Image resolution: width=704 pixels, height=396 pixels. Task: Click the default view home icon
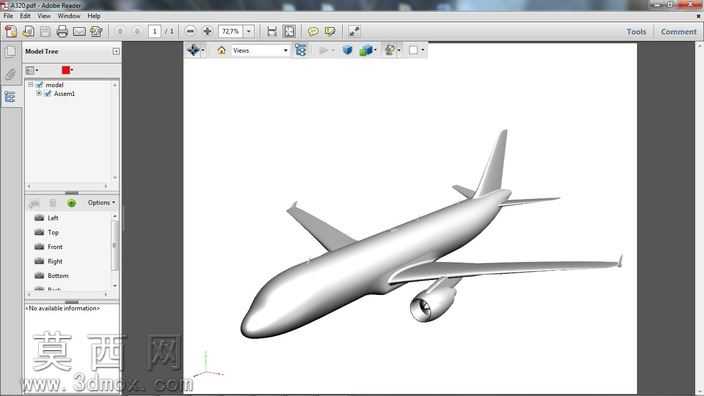click(x=221, y=51)
